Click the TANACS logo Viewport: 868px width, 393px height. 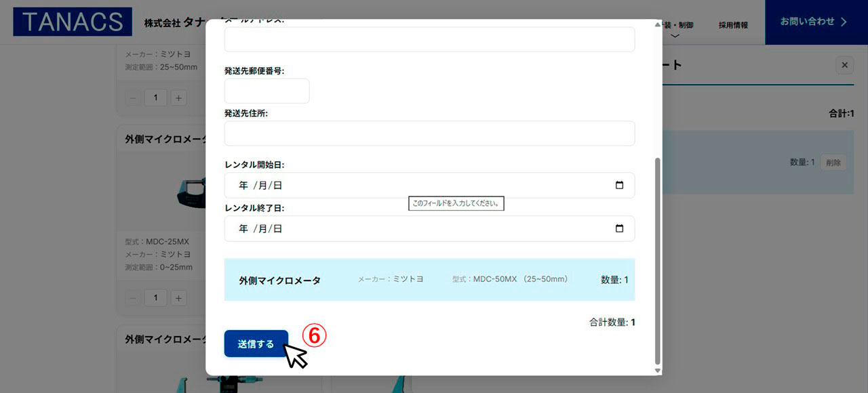pos(72,21)
